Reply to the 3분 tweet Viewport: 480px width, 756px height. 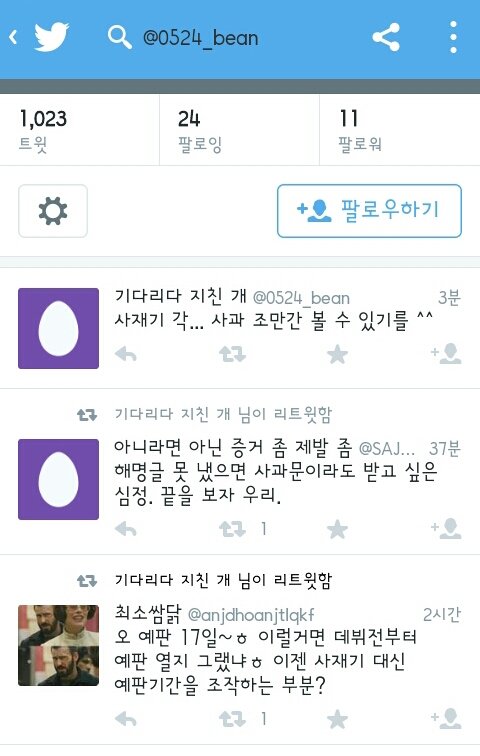(126, 355)
